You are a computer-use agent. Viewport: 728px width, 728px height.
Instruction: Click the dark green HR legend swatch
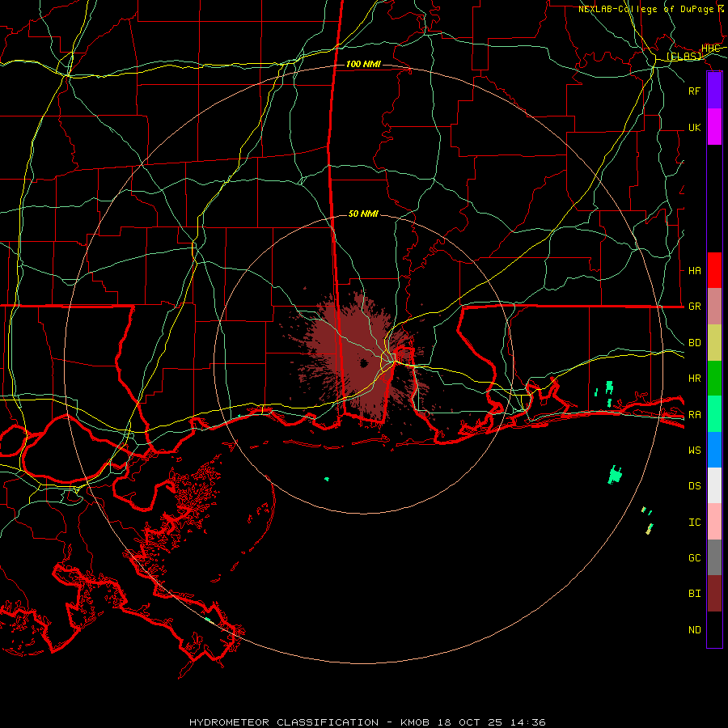(x=714, y=378)
